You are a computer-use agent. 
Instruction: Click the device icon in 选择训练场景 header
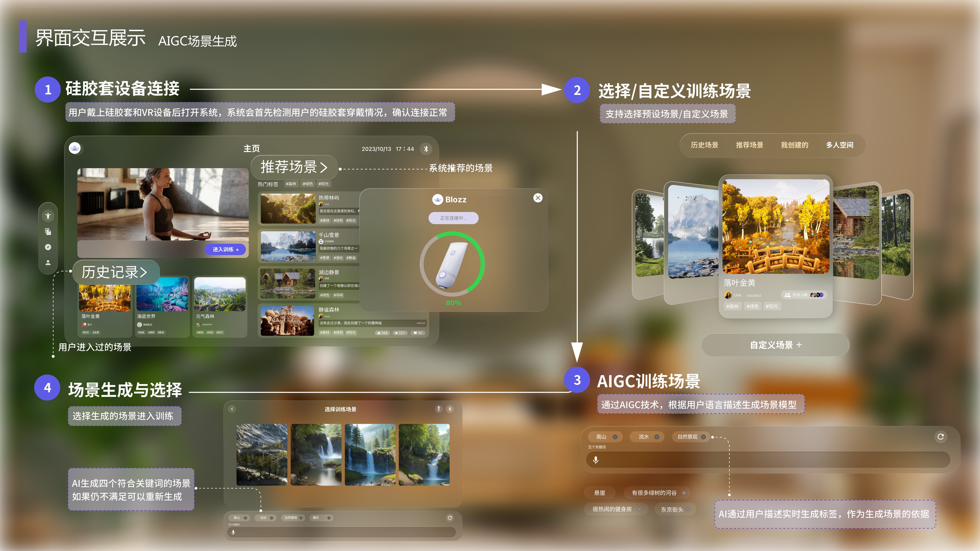(x=439, y=409)
